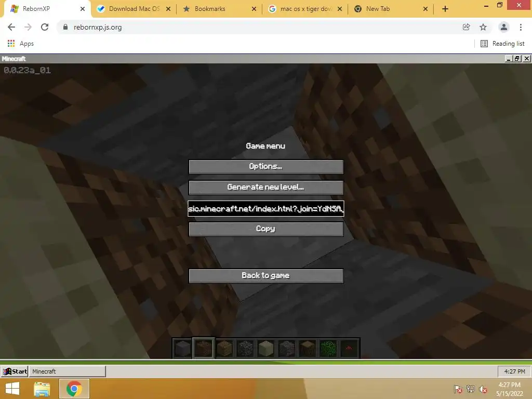Click the Action Center flag tray icon
This screenshot has height=399, width=532.
[x=458, y=389]
